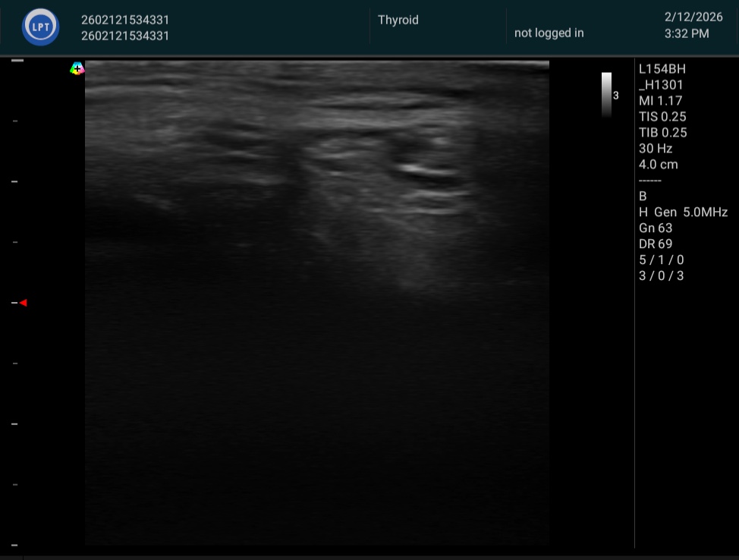Select the Thyroid exam preset label
This screenshot has width=739, height=560.
(398, 20)
